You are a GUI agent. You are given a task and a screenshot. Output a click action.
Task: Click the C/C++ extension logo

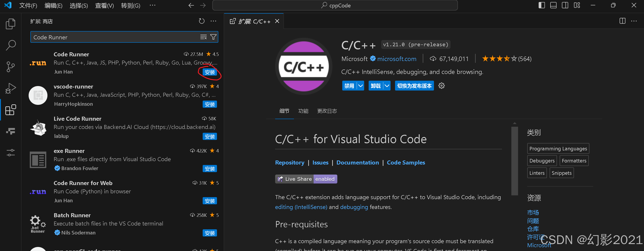coord(304,66)
